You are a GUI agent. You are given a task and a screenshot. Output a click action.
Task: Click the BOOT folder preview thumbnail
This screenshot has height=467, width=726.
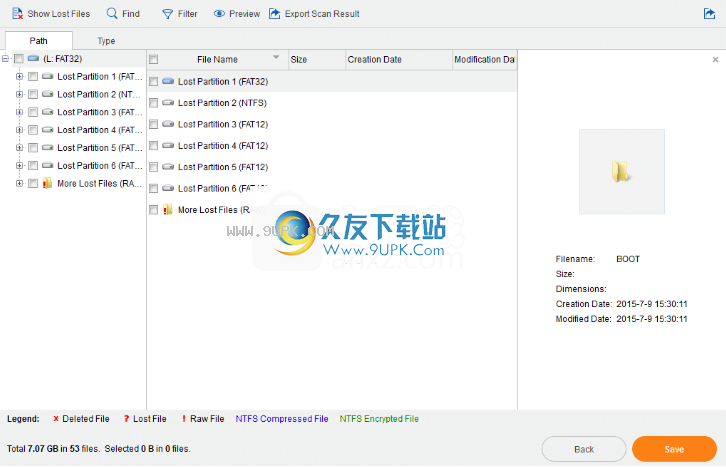click(x=622, y=171)
